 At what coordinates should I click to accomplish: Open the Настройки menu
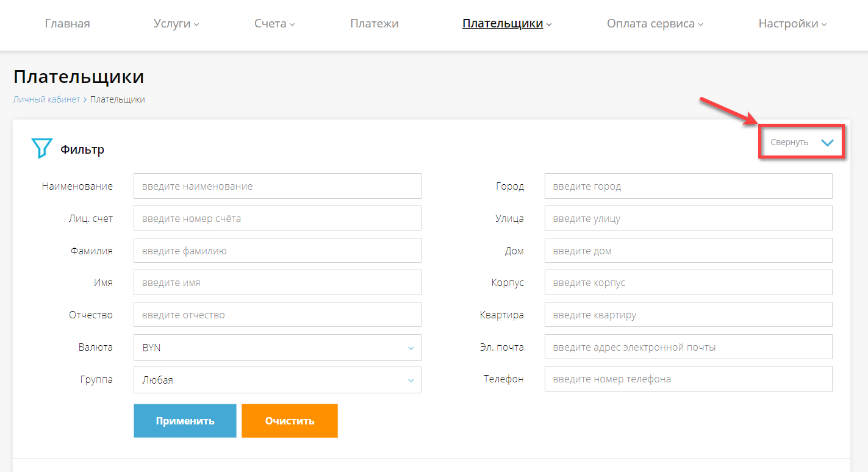[x=793, y=24]
